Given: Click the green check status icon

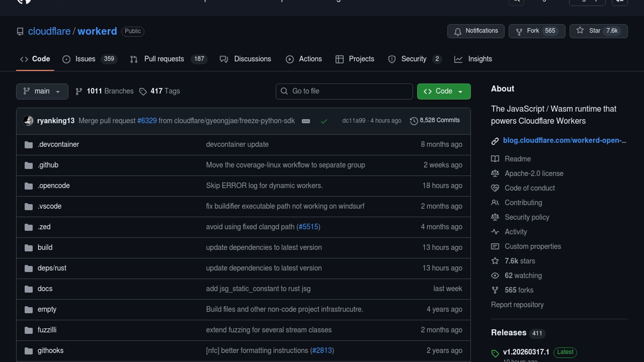Looking at the screenshot, I should (x=324, y=121).
